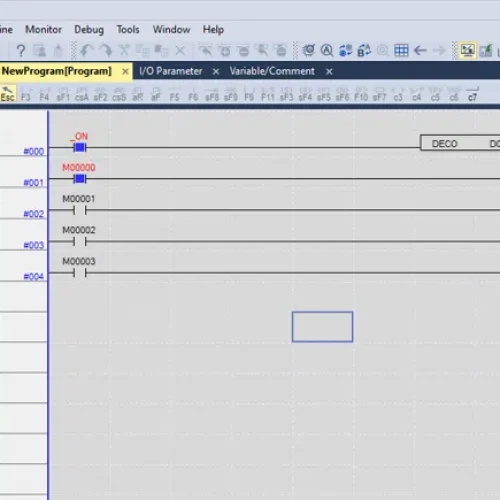Switch to the Variable/Comment tab
The image size is (500, 500).
click(x=272, y=71)
